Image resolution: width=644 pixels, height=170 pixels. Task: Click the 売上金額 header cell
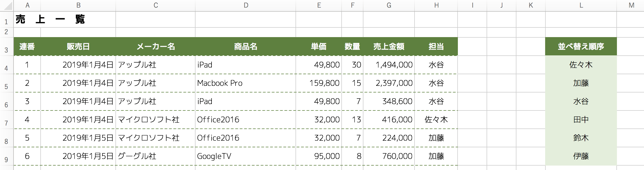[x=389, y=47]
